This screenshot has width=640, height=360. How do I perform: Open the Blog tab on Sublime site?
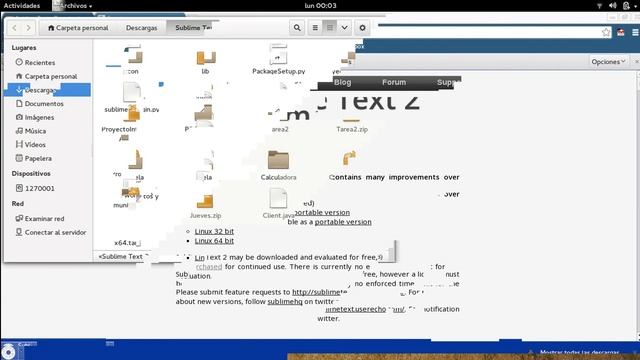(342, 82)
